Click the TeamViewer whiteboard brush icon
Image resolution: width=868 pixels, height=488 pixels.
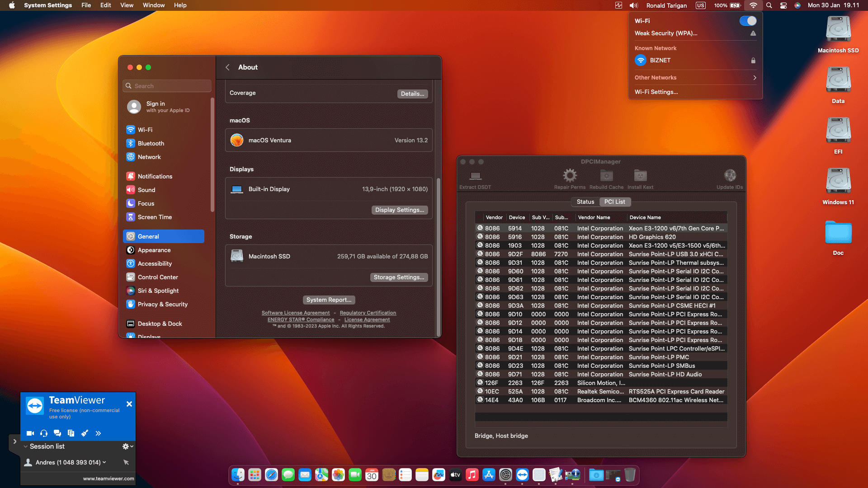[85, 433]
